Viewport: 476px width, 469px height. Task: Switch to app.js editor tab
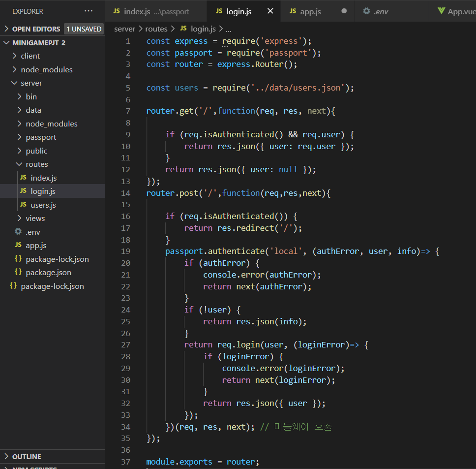(317, 11)
